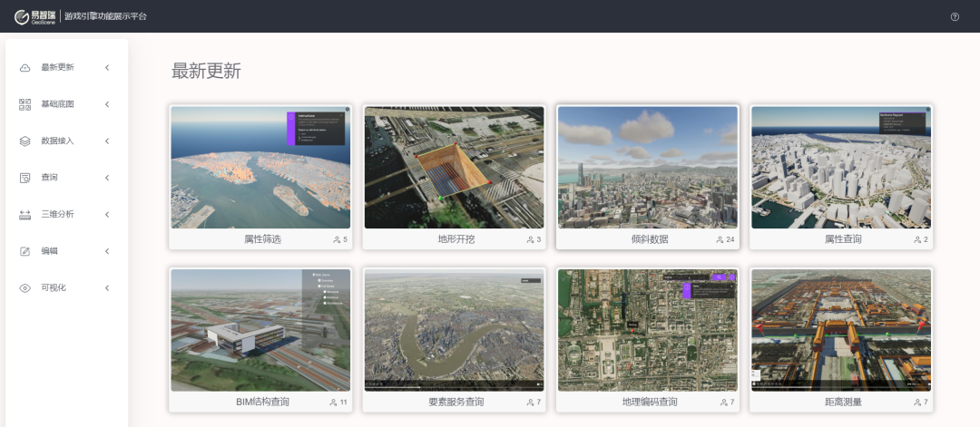This screenshot has height=427, width=980.
Task: Open the help question mark icon
Action: tap(955, 17)
